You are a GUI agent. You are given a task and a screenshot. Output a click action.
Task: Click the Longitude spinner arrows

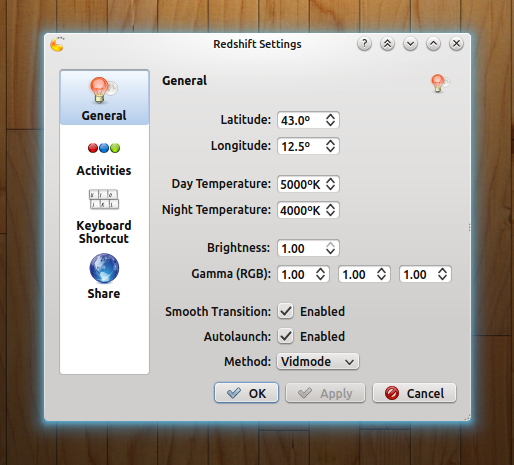click(330, 146)
